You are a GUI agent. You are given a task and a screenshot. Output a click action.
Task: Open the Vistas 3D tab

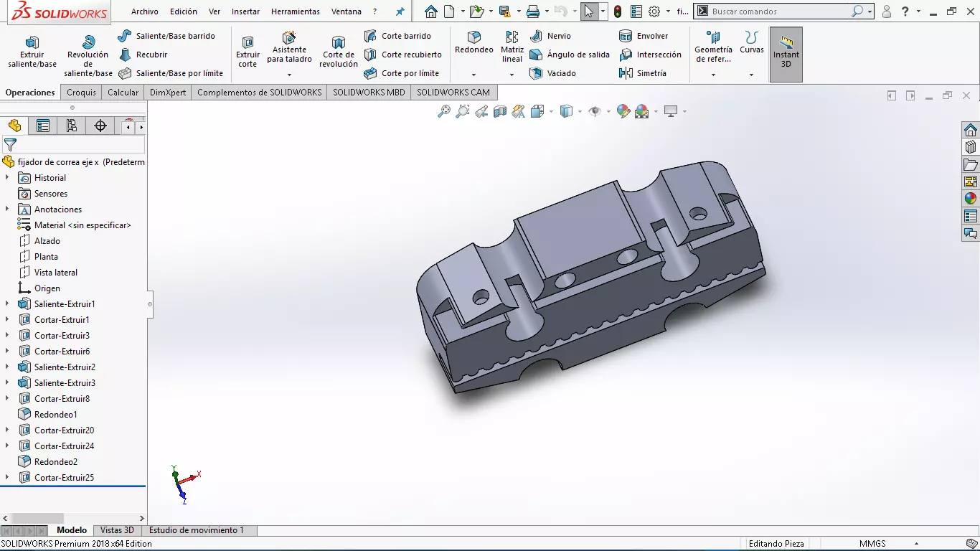pos(117,530)
